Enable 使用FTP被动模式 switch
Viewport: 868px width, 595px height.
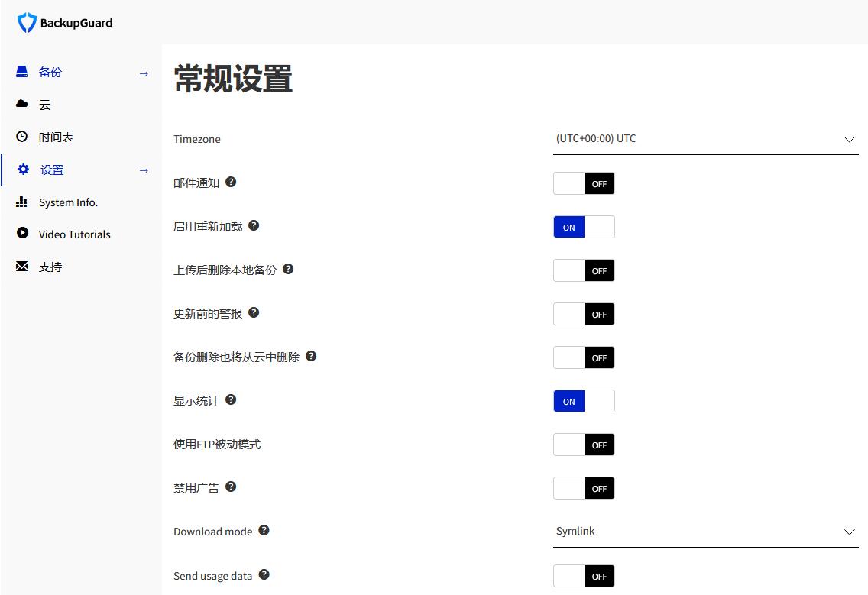584,445
